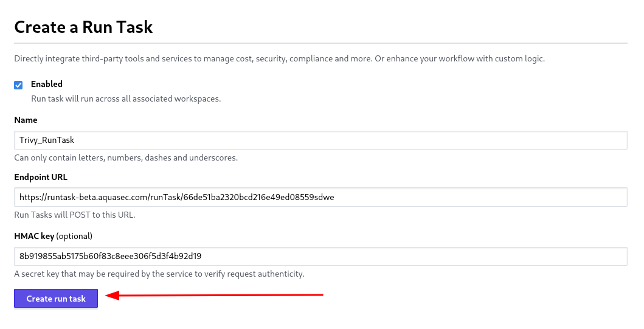Click the bold "Enabled" label text
The width and height of the screenshot is (644, 329).
(x=47, y=84)
